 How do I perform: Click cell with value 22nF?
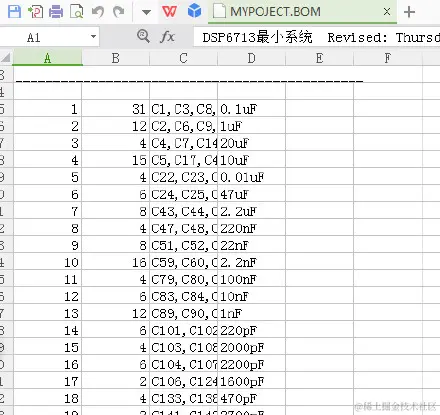pos(251,245)
